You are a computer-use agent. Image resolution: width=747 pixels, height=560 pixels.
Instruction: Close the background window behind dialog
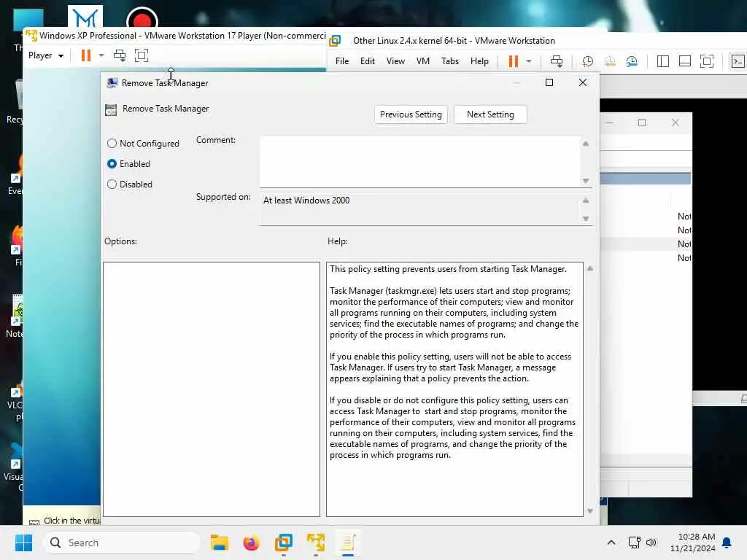point(676,122)
